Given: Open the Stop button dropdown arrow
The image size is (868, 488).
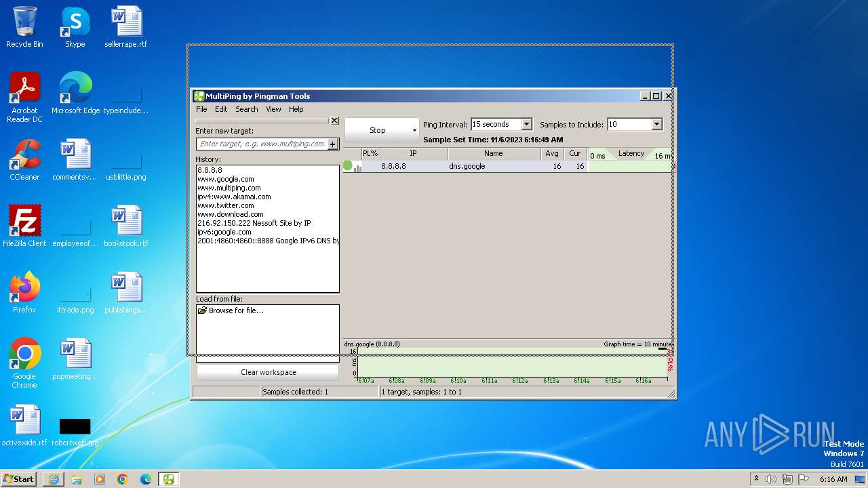Looking at the screenshot, I should 414,130.
